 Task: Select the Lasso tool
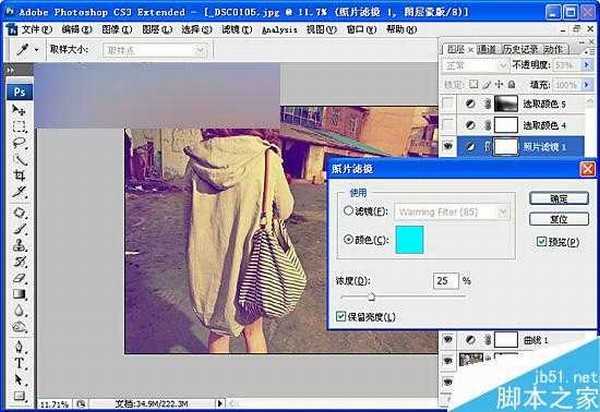click(x=18, y=143)
